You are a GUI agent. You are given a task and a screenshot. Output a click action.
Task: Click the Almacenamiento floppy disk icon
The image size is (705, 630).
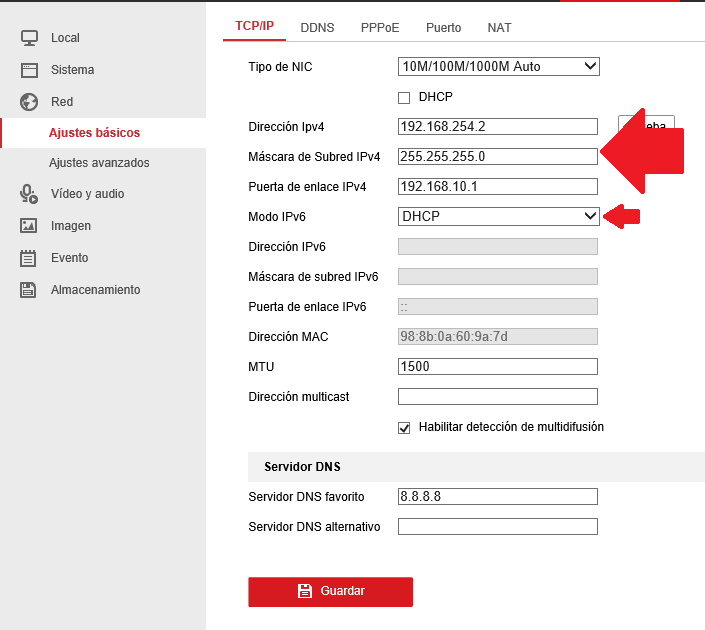(x=28, y=290)
